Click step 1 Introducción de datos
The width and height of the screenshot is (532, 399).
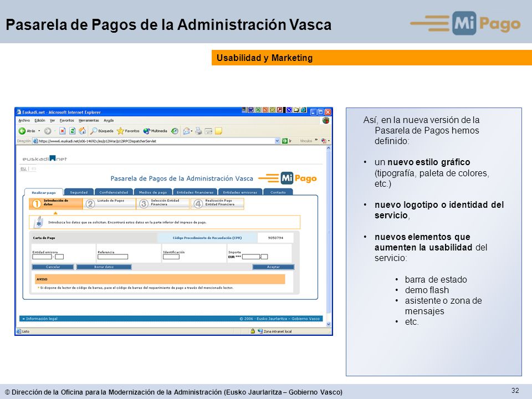click(56, 203)
